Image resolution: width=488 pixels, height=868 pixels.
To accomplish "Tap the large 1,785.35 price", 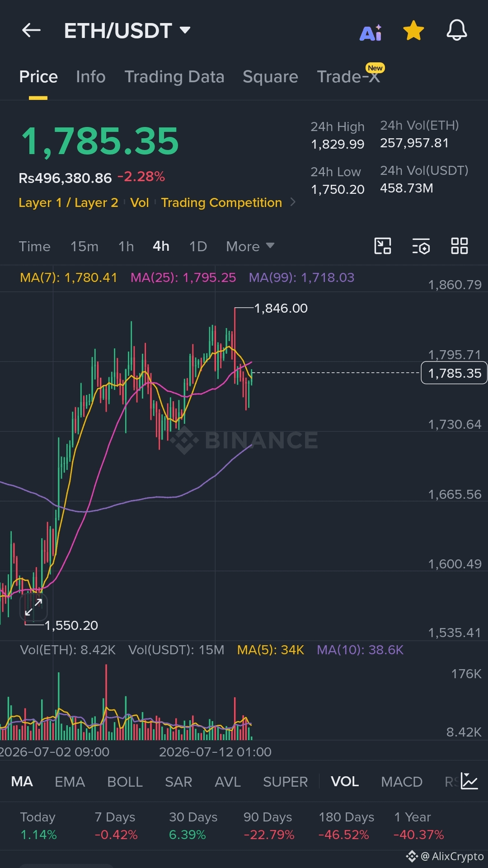I will click(100, 141).
